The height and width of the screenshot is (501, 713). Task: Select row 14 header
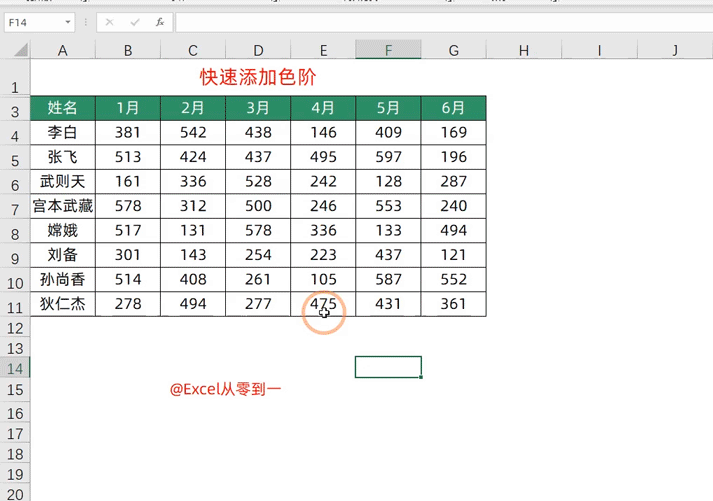coord(15,368)
